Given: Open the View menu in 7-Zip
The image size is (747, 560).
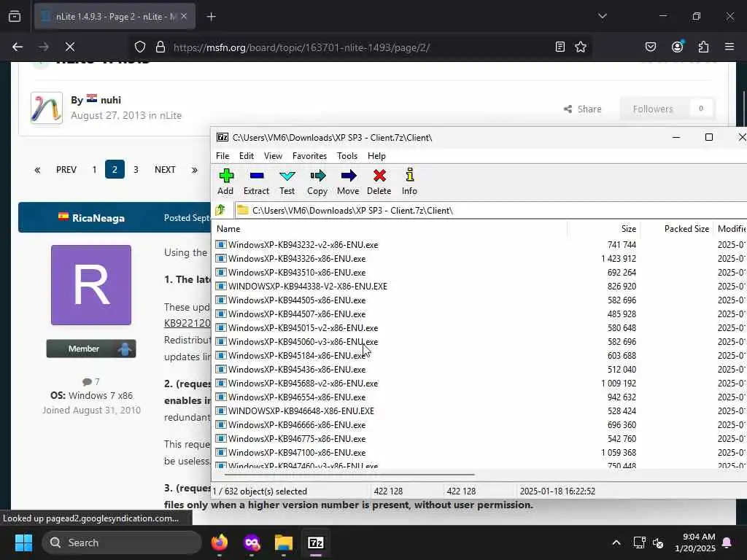Looking at the screenshot, I should click(x=273, y=156).
